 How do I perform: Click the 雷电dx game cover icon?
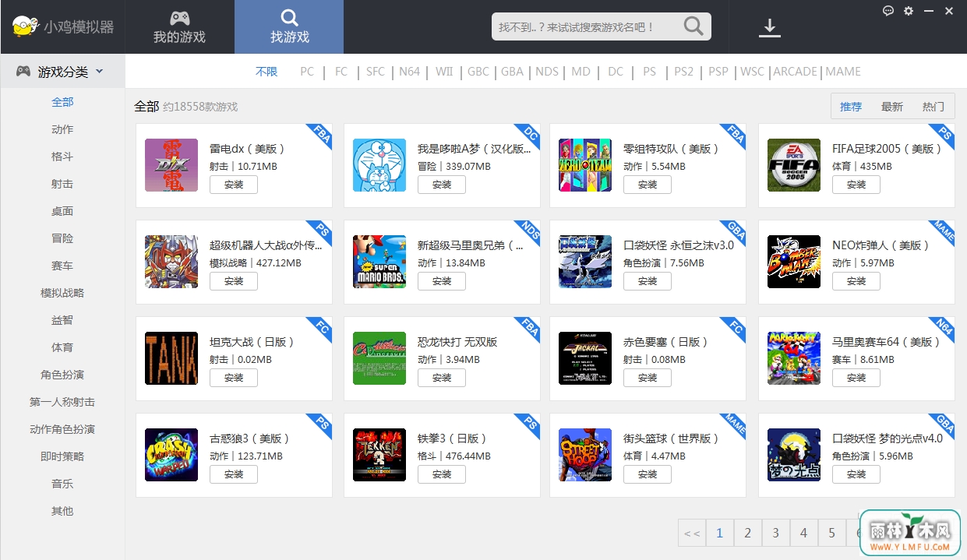click(x=171, y=165)
